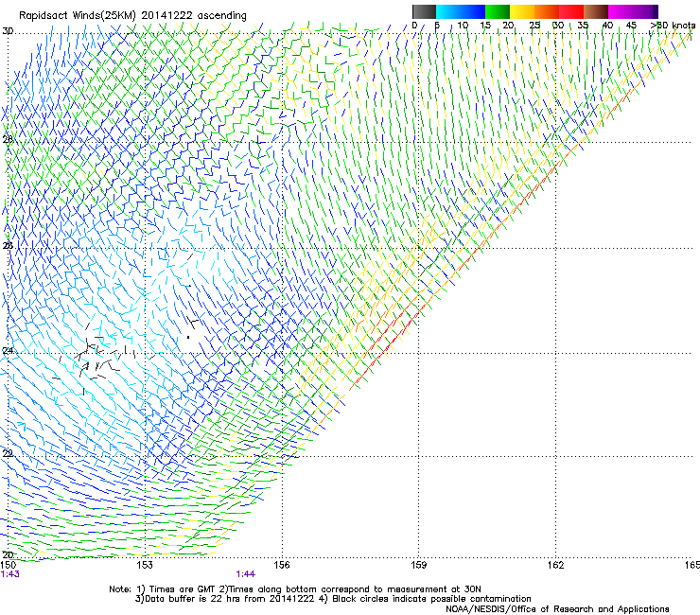Click the latitude label 28
The image size is (700, 615).
[x=8, y=139]
